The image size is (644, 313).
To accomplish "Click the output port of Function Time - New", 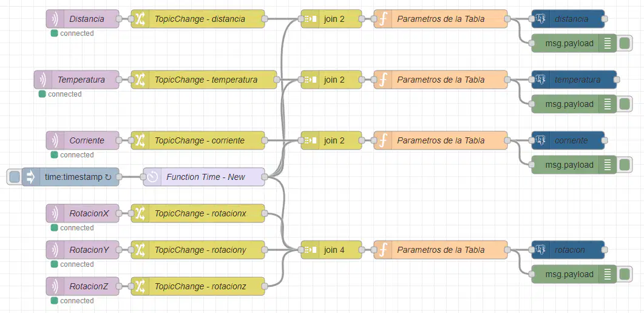I will coord(265,177).
